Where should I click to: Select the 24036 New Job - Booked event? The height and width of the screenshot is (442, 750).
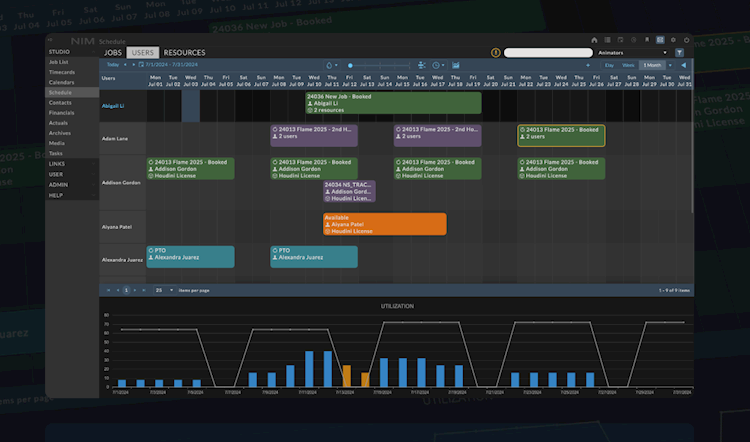393,103
